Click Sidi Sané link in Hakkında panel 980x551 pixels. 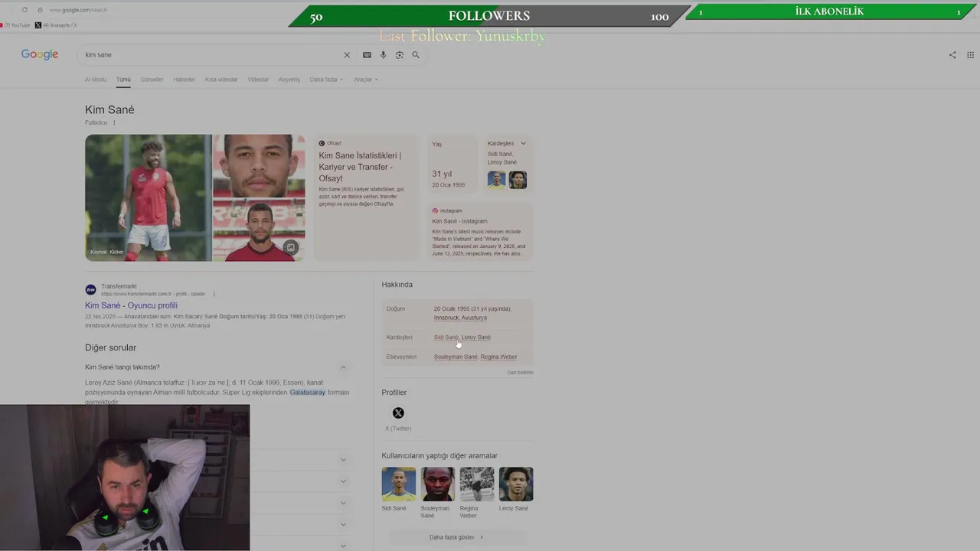point(446,337)
